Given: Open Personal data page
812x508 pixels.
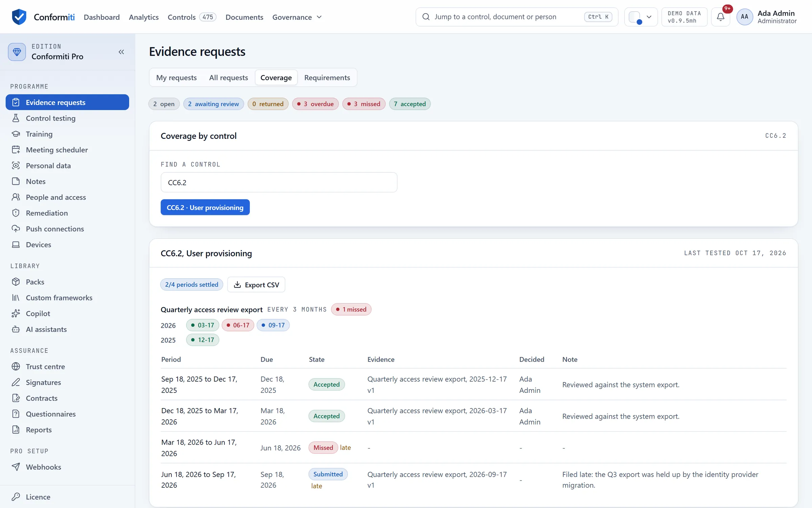Looking at the screenshot, I should point(67,166).
